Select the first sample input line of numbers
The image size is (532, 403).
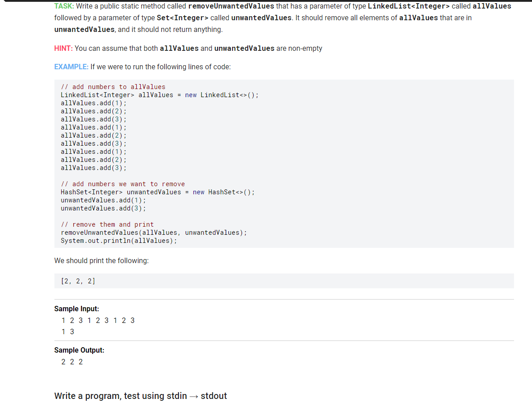[x=98, y=320]
